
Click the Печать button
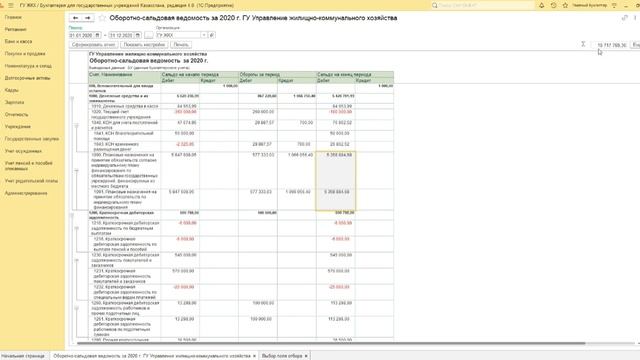point(181,44)
